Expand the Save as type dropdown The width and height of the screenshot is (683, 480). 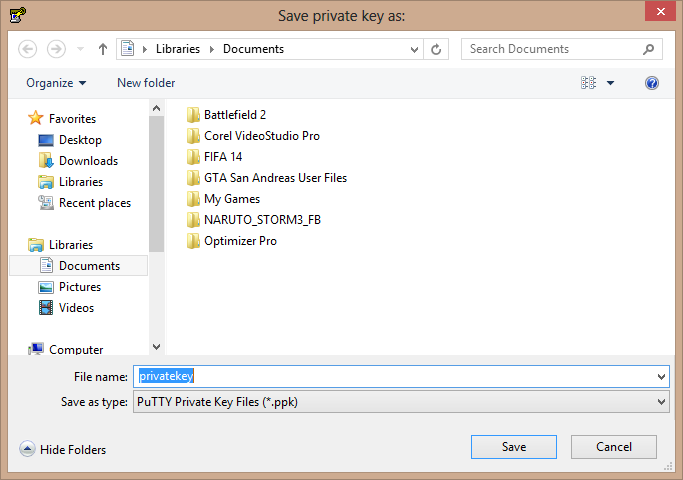click(661, 402)
